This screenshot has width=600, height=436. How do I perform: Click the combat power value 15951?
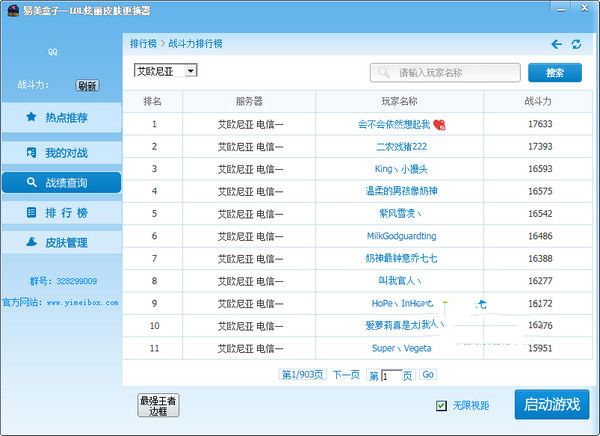[x=540, y=348]
